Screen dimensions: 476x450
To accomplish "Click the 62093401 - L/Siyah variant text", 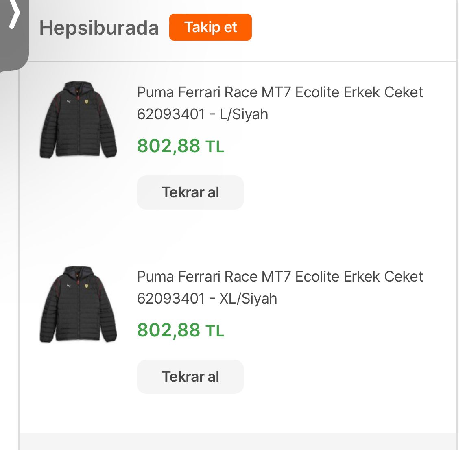I will [202, 114].
